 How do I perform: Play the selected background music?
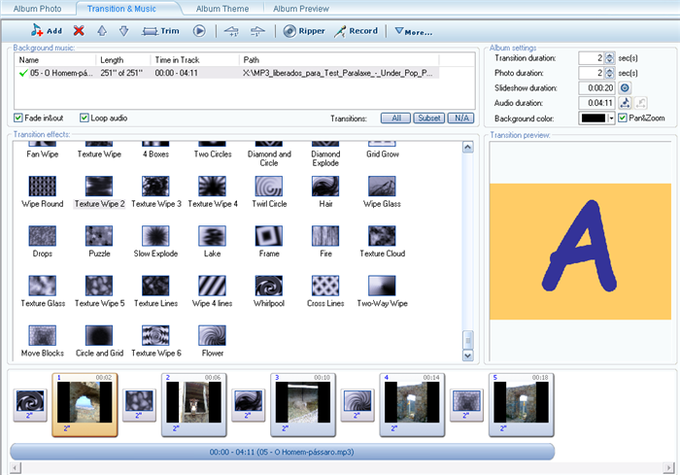tap(199, 31)
